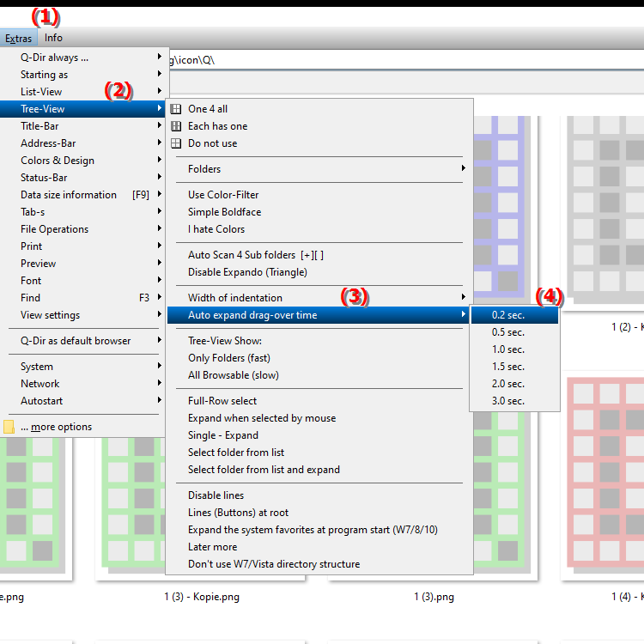644x644 pixels.
Task: Select the 1 (3).png thumbnail label
Action: click(x=434, y=597)
